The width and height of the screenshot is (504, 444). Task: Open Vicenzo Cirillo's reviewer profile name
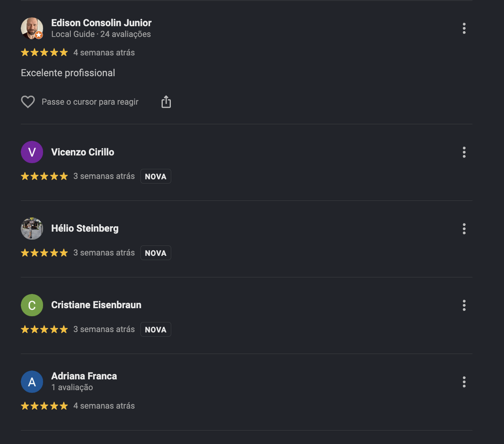(83, 152)
